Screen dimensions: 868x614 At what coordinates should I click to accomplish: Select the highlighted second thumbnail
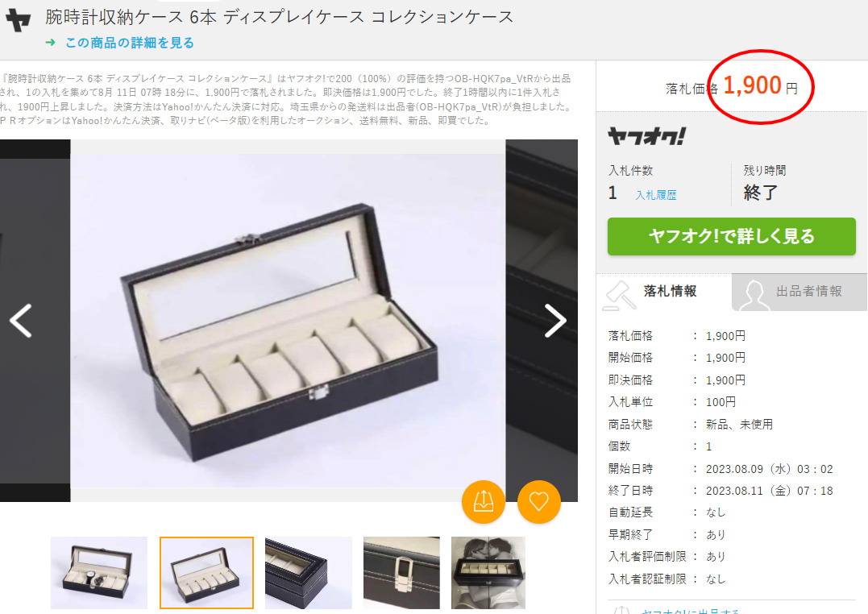point(206,572)
